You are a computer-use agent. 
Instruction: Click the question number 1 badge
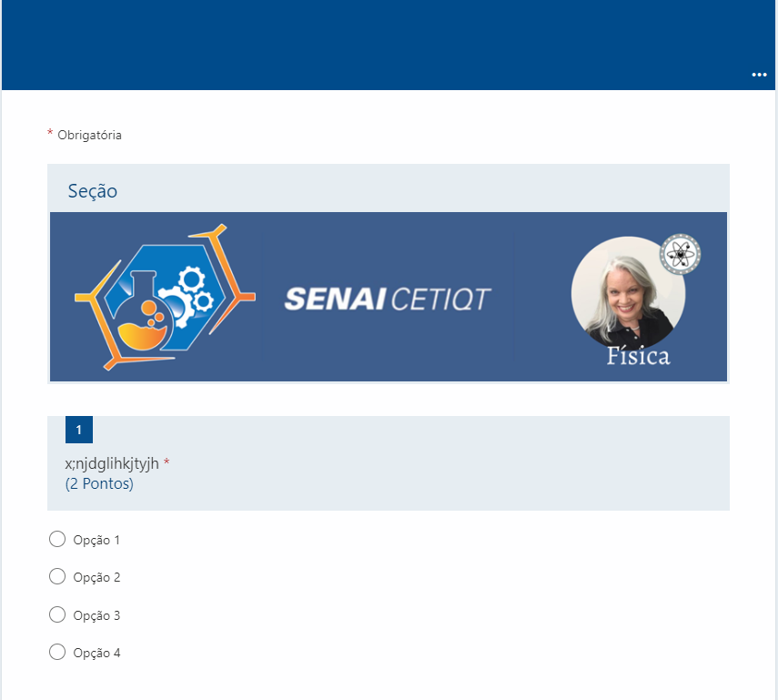coord(79,429)
